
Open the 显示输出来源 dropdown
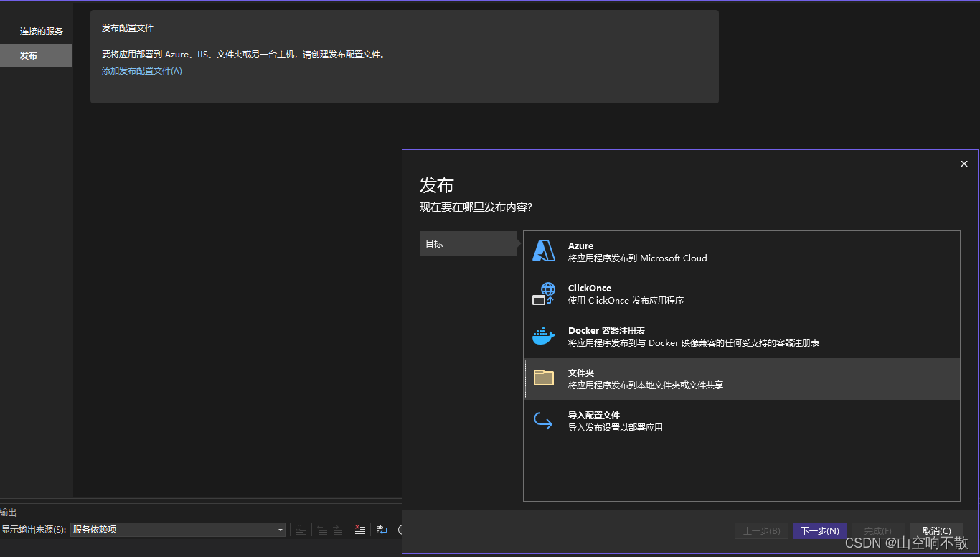pyautogui.click(x=178, y=530)
